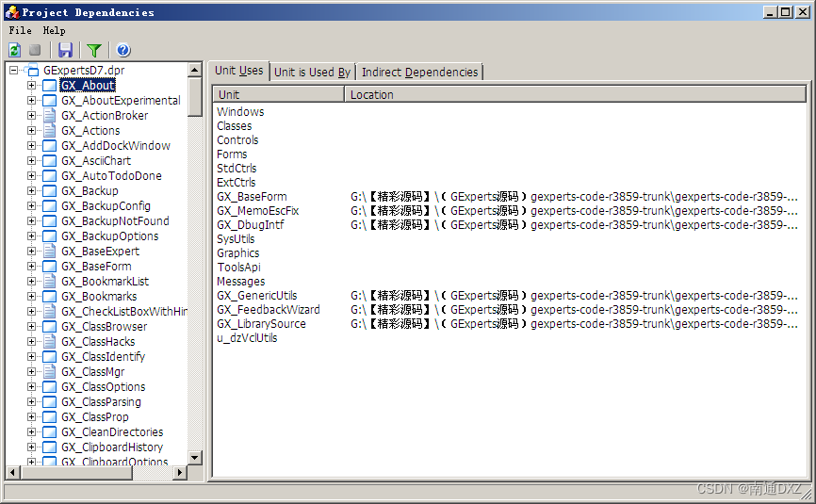
Task: Select the Controls unit row
Action: [237, 140]
